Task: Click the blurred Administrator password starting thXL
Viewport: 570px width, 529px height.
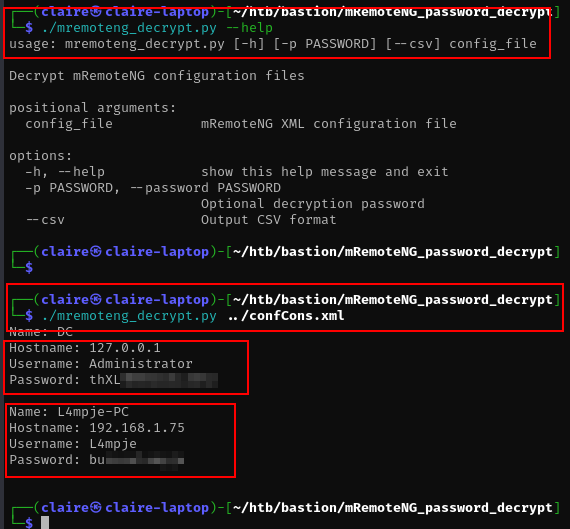Action: (x=153, y=380)
